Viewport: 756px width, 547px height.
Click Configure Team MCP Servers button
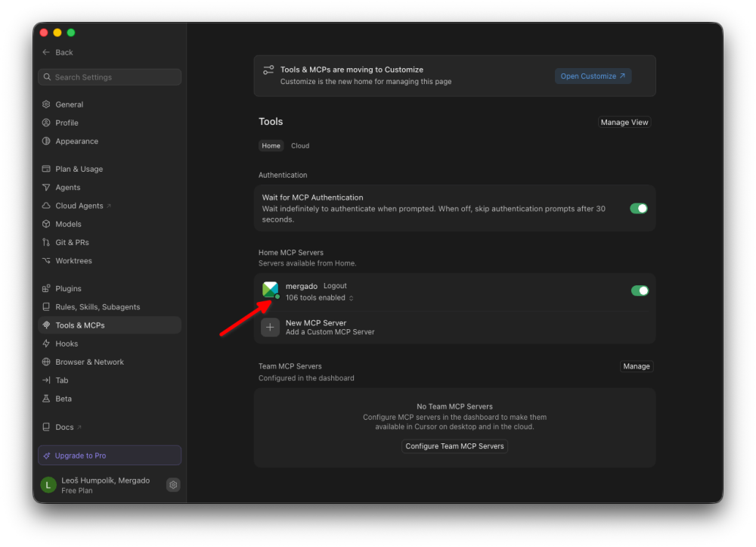[x=454, y=446]
